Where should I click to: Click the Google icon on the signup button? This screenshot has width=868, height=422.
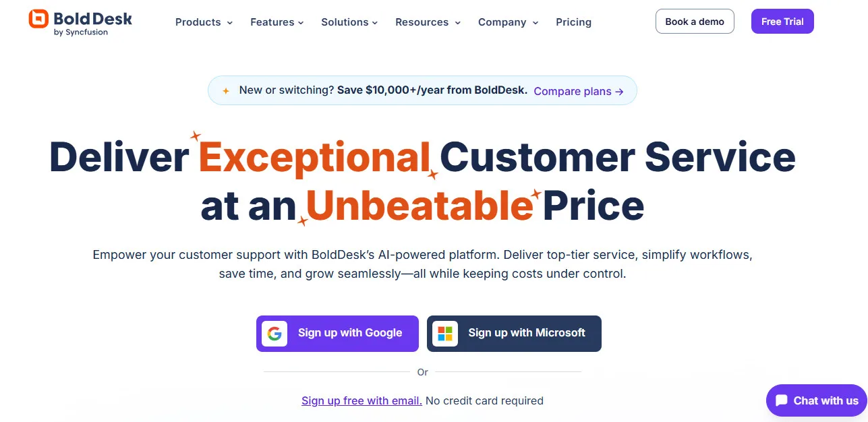(x=274, y=333)
